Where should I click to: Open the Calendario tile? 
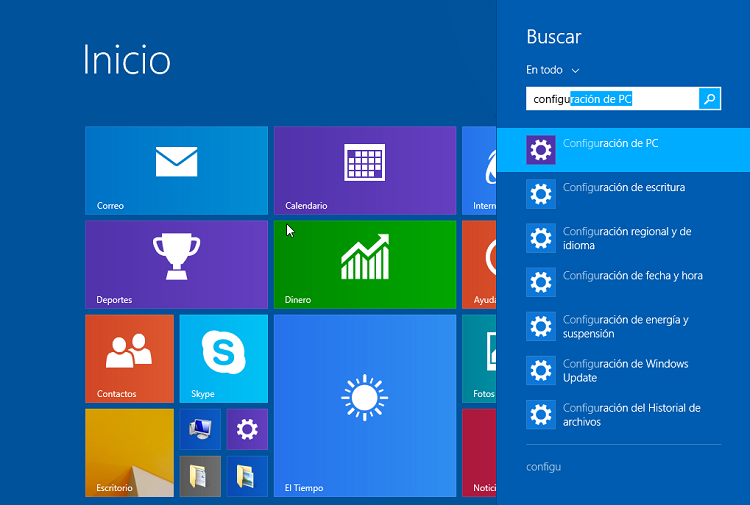coord(364,170)
